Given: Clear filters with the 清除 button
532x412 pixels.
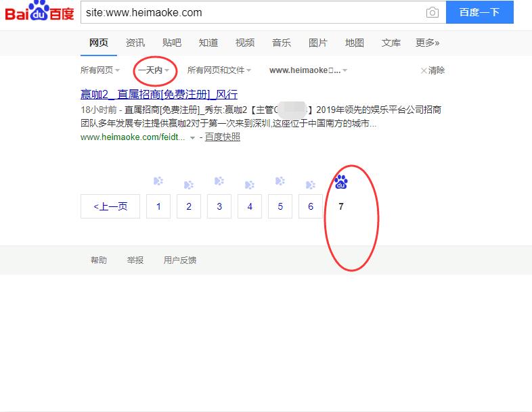Looking at the screenshot, I should pyautogui.click(x=433, y=70).
